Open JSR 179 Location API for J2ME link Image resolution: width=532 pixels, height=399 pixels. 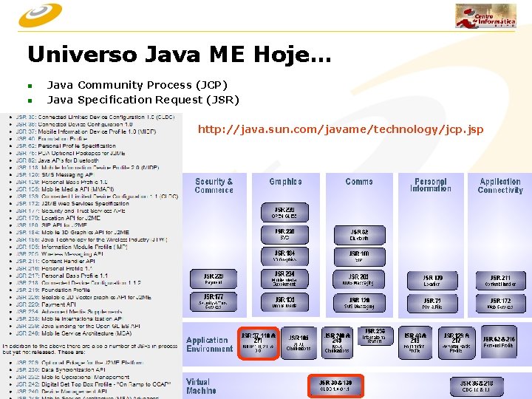(x=58, y=218)
